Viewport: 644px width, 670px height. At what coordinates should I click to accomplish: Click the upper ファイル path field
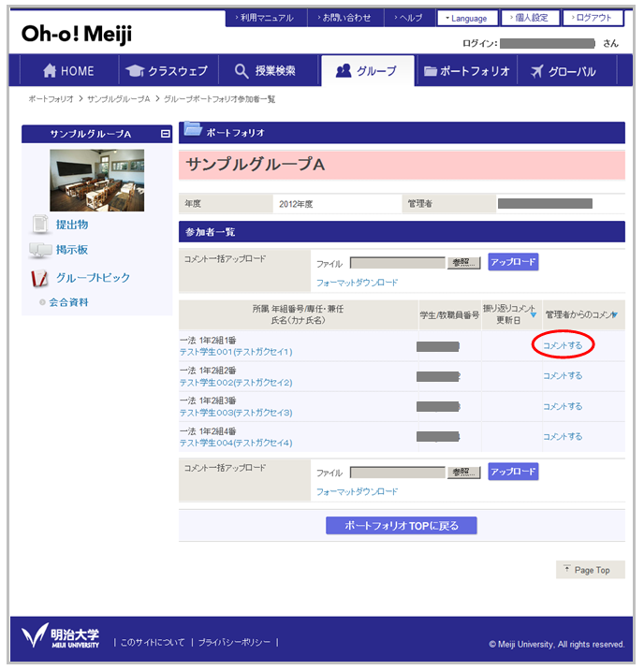pyautogui.click(x=398, y=263)
